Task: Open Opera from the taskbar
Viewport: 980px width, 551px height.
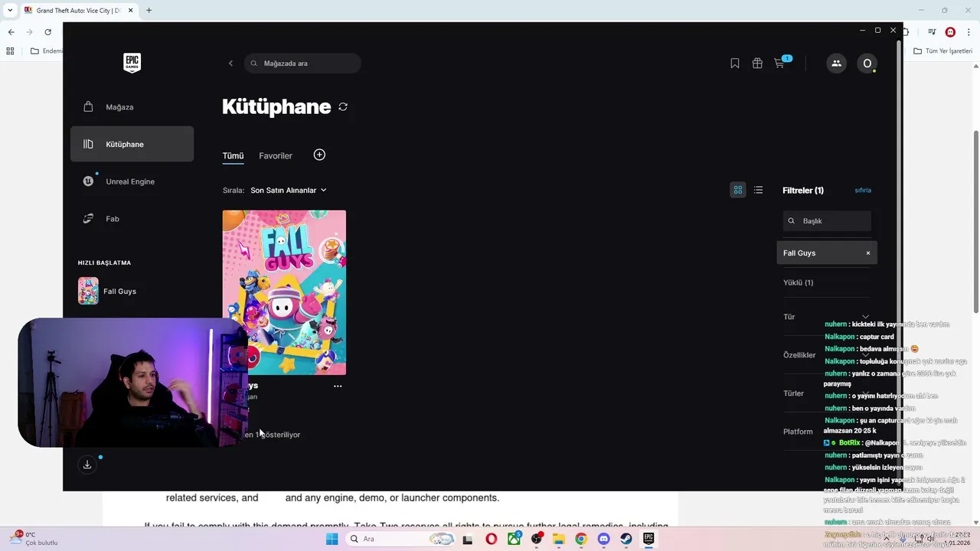Action: click(x=492, y=539)
